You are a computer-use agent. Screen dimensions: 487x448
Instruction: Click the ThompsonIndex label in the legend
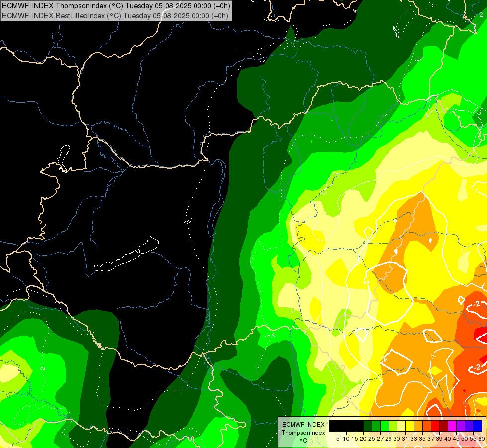pyautogui.click(x=303, y=433)
